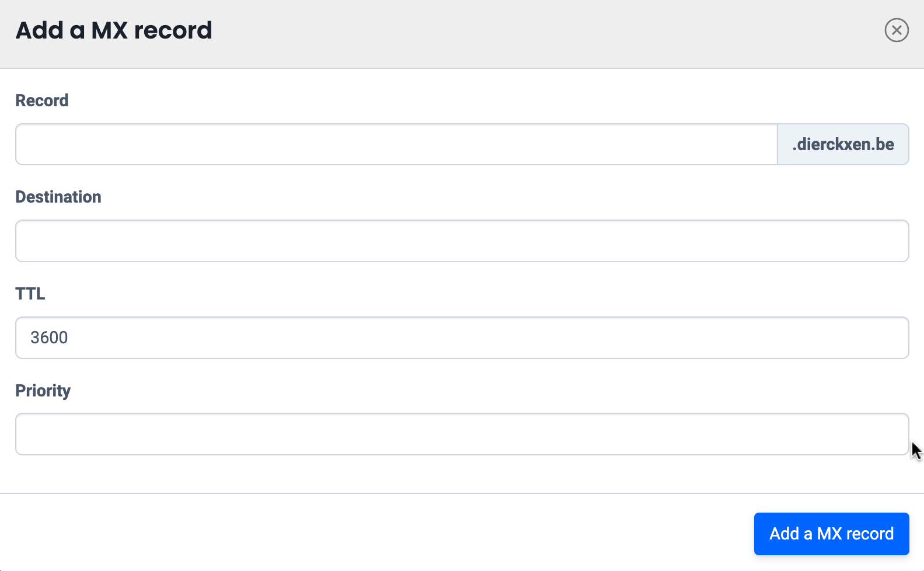The image size is (924, 571).
Task: Submit the new MX record form
Action: tap(831, 534)
